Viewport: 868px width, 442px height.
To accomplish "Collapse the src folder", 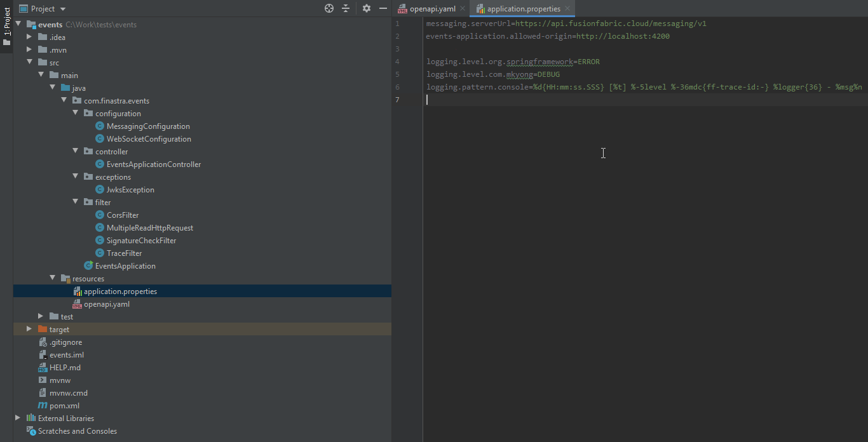I will (x=29, y=62).
